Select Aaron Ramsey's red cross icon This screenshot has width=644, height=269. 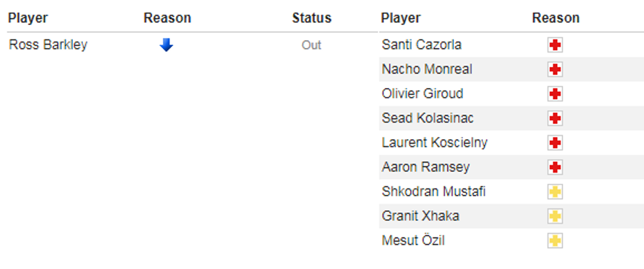[x=555, y=167]
